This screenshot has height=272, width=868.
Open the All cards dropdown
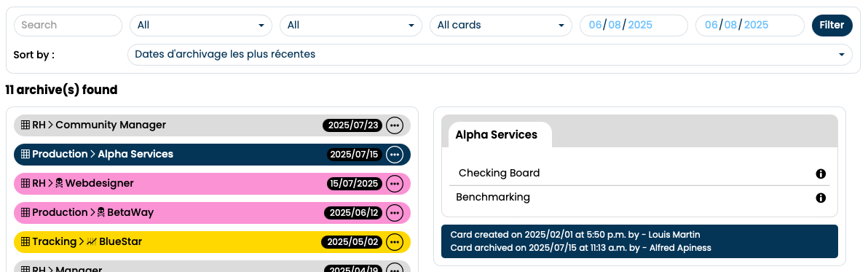click(501, 26)
